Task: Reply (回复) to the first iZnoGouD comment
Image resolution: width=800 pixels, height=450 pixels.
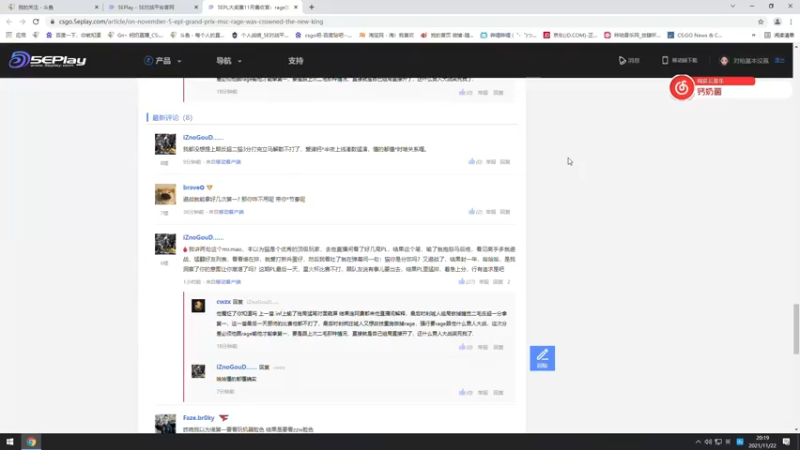Action: coord(505,162)
